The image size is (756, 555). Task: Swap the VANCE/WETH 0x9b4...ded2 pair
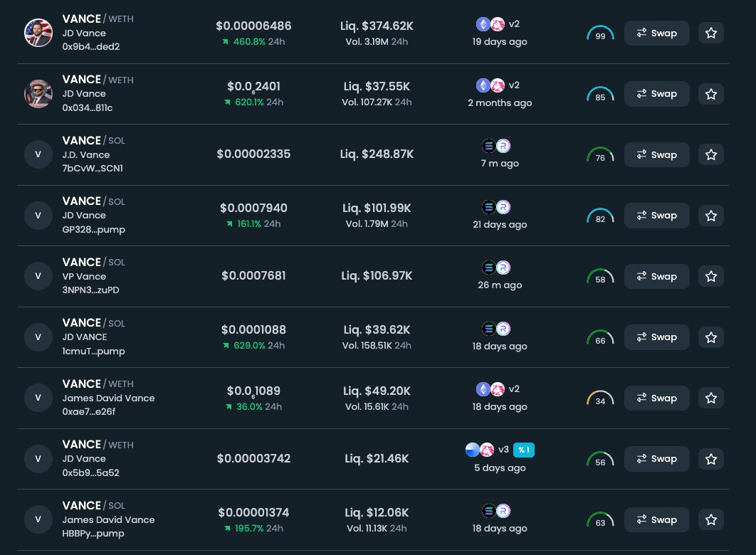pos(656,33)
